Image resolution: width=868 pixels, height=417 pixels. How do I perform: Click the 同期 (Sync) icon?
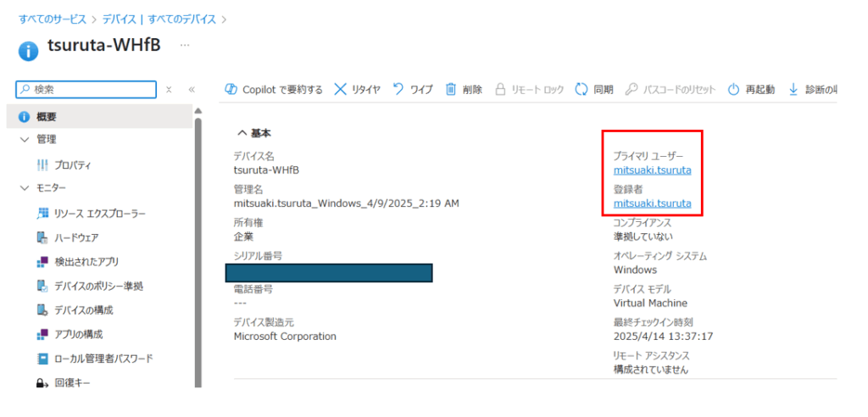[581, 89]
